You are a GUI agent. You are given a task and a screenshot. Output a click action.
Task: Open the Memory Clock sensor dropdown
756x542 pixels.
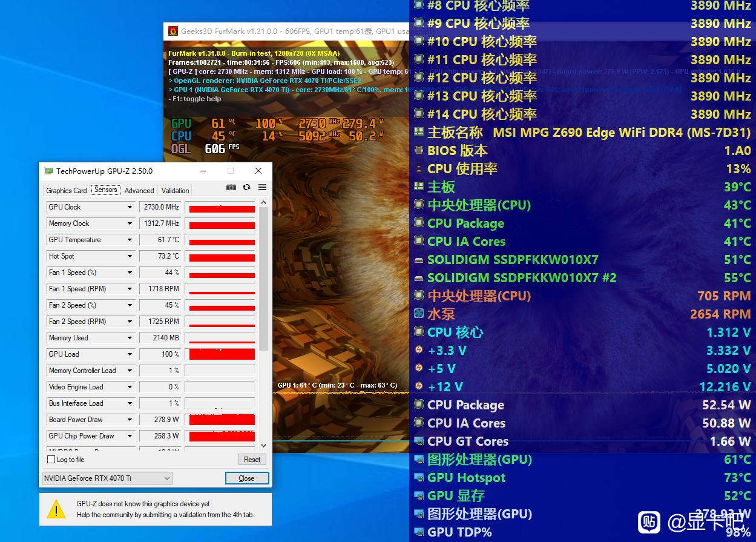(x=130, y=223)
